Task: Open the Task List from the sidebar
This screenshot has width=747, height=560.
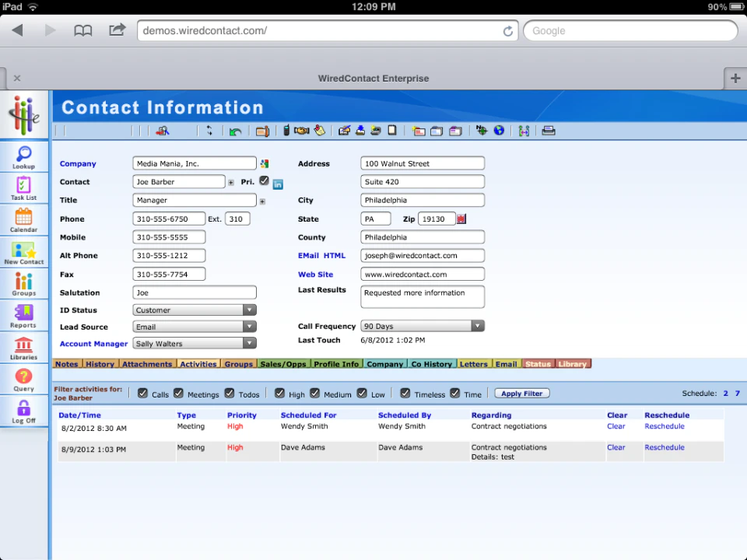Action: coord(23,189)
